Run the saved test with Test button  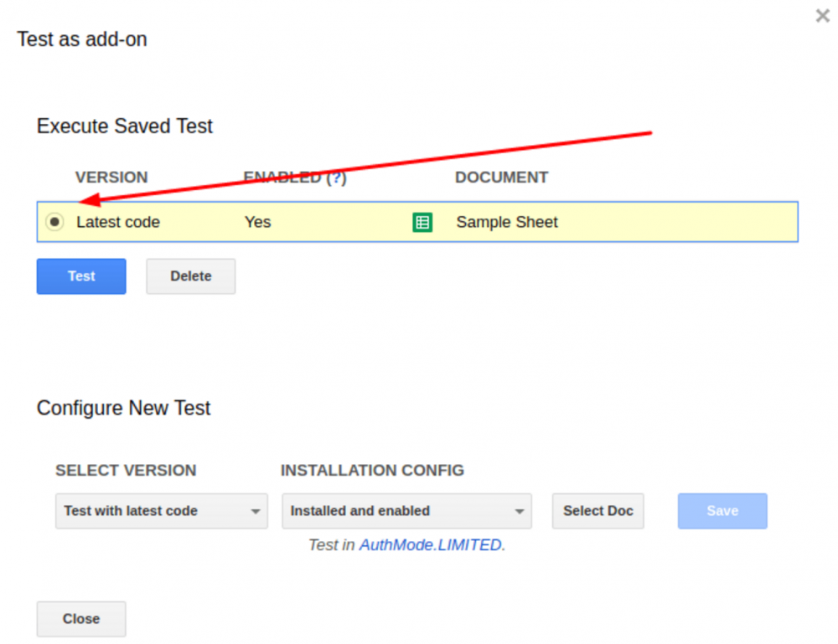[80, 276]
